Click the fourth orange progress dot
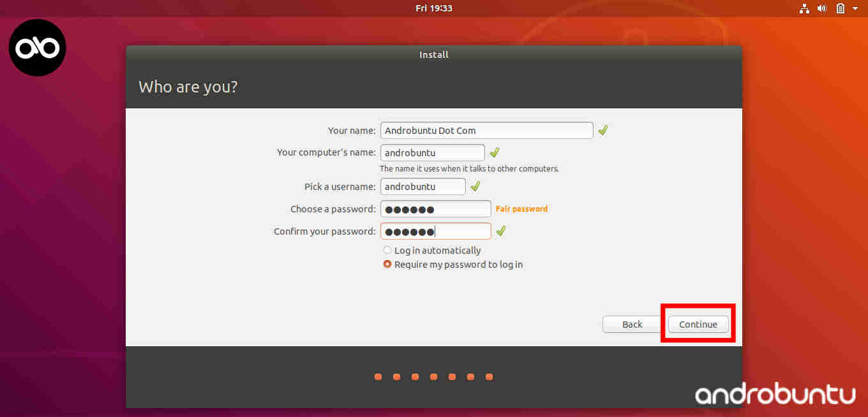The width and height of the screenshot is (868, 417). (433, 377)
